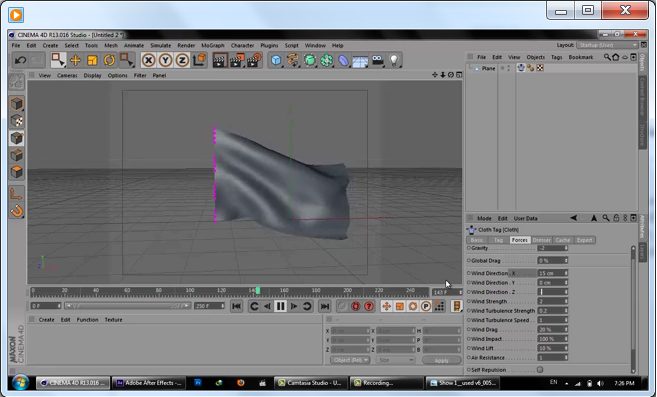Viewport: 657px width, 397px height.
Task: Open the green array modeling icon
Action: 326,60
